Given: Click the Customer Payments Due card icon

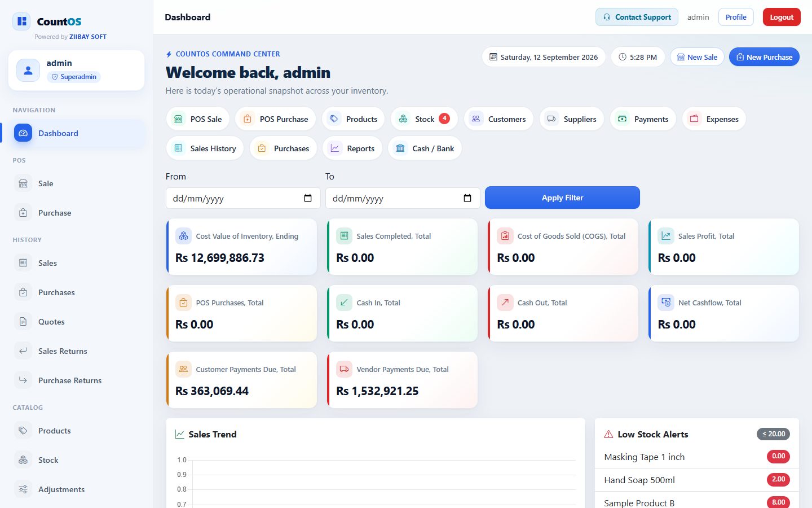Looking at the screenshot, I should point(184,369).
